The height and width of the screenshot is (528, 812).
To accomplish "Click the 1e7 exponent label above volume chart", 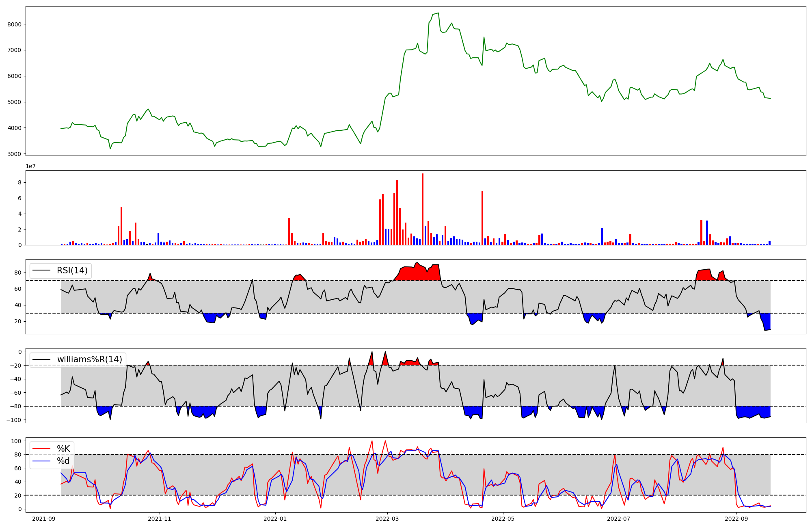I will [30, 167].
